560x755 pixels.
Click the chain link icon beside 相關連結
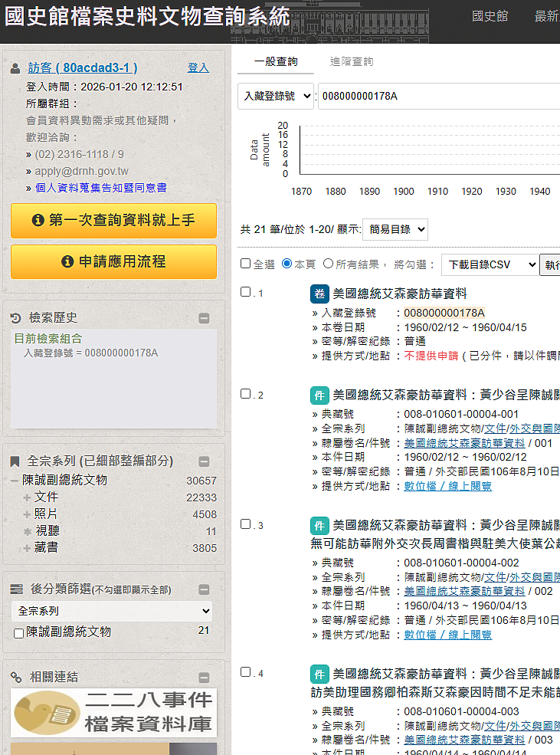pyautogui.click(x=16, y=678)
